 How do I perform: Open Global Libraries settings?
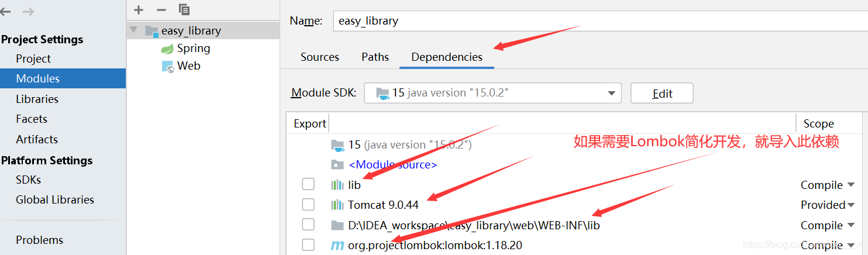click(x=55, y=199)
